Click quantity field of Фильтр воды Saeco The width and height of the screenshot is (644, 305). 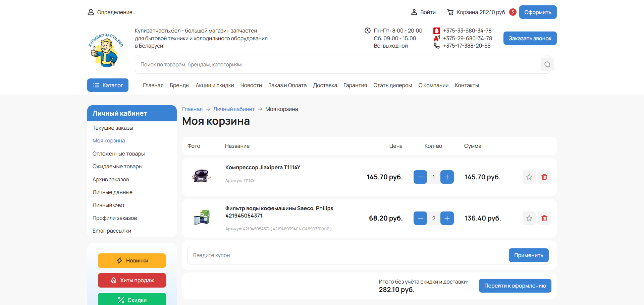[434, 218]
